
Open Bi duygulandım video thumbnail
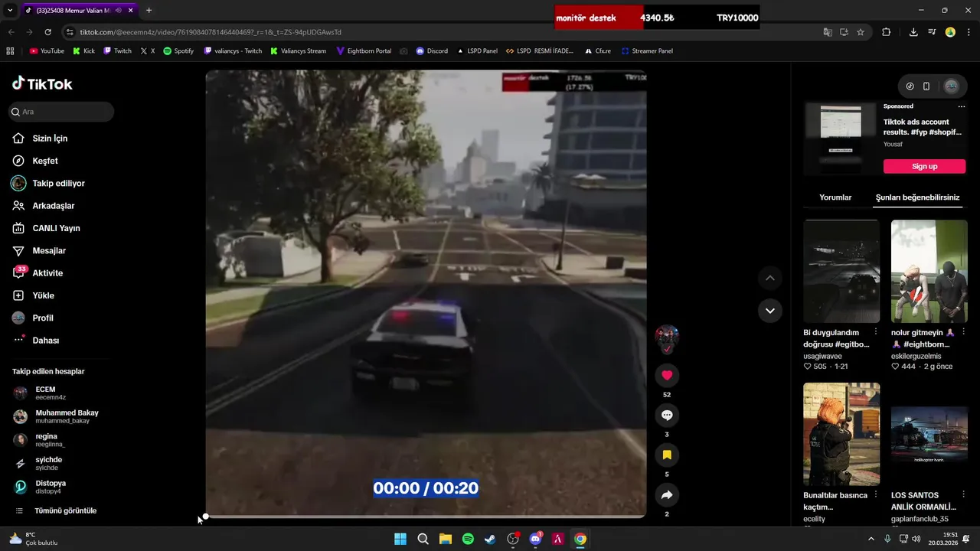point(841,272)
